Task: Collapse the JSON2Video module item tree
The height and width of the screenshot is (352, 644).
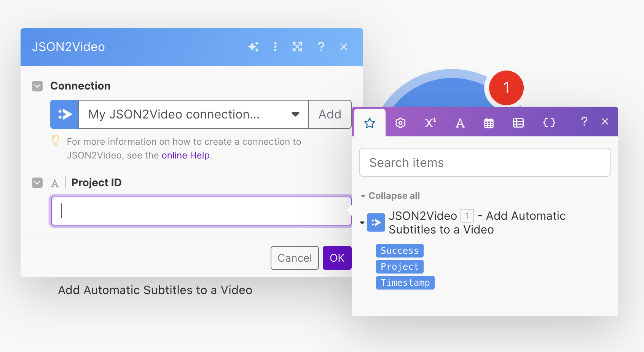Action: (362, 223)
